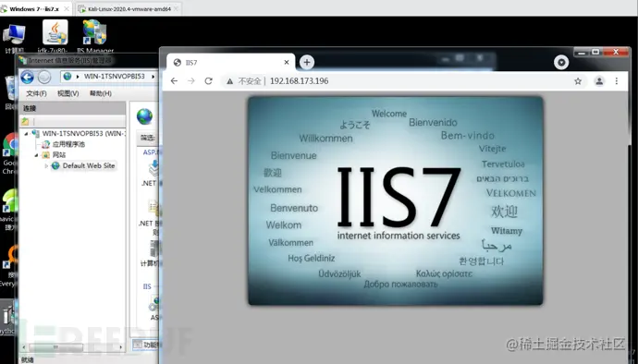
Task: Click the globe icon in IIS content pane
Action: tap(144, 116)
